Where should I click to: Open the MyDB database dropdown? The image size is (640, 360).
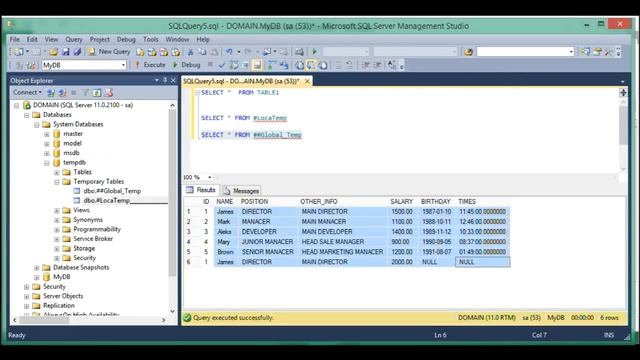(x=123, y=65)
